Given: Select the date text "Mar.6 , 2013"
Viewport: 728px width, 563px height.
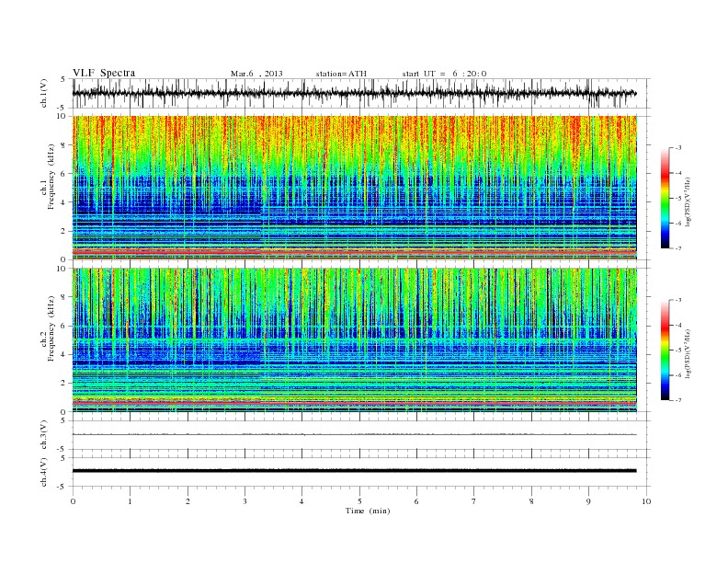Looking at the screenshot, I should (x=256, y=74).
